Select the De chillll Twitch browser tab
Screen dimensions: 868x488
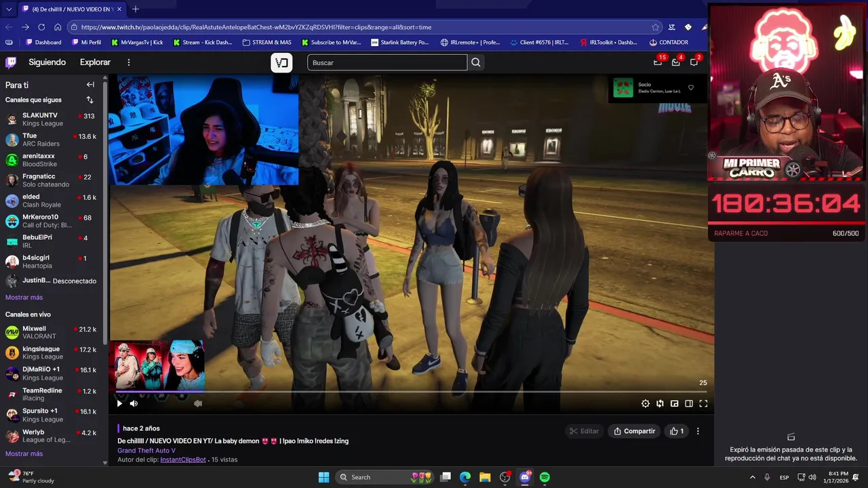pyautogui.click(x=73, y=9)
